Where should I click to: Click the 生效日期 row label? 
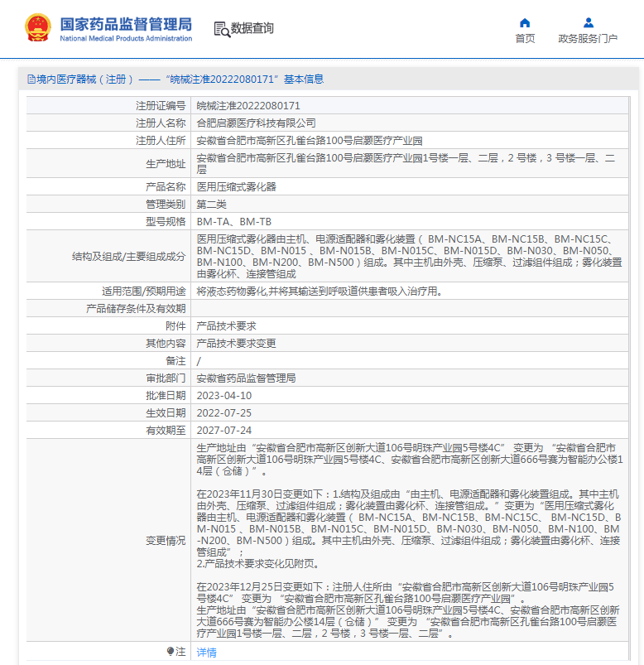166,412
